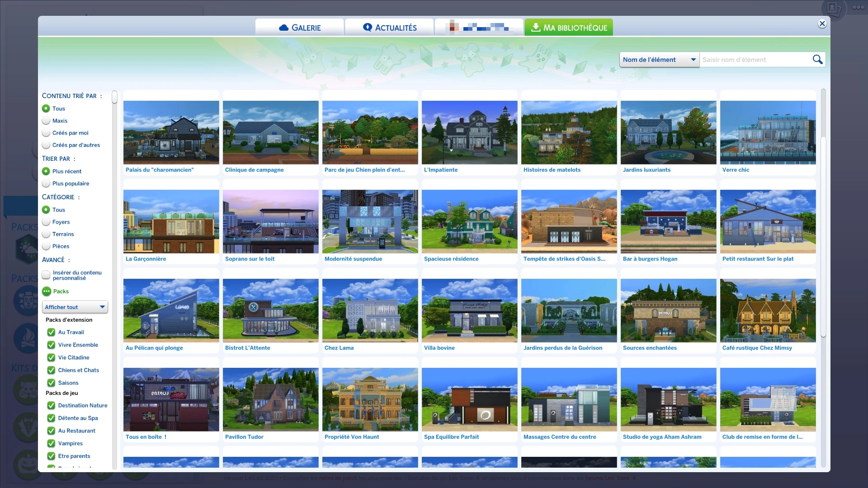Open the Verre chic lot thumbnail
This screenshot has height=488, width=868.
tap(768, 132)
